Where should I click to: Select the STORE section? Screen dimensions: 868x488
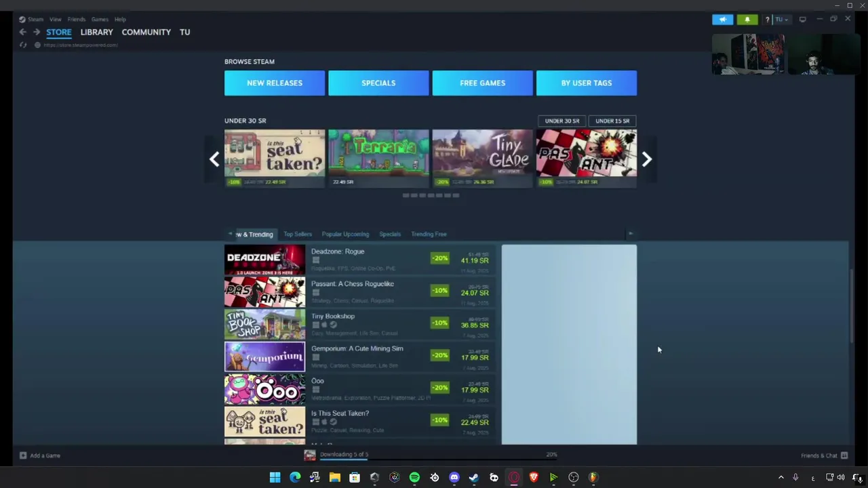pyautogui.click(x=59, y=32)
